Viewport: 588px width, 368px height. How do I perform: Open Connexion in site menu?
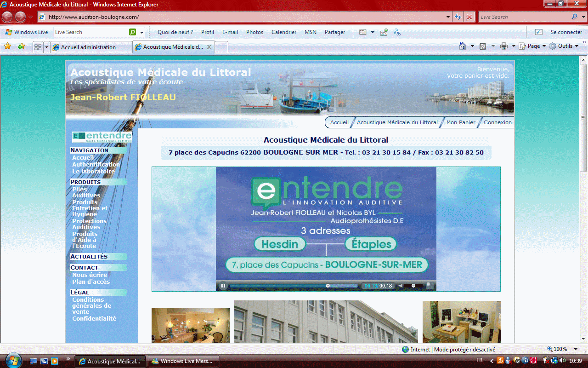click(x=498, y=122)
